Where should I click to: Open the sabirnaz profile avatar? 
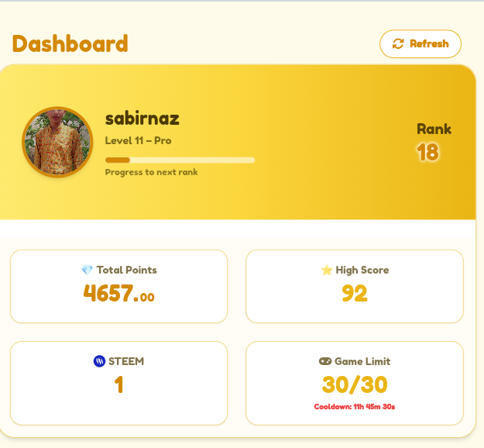pos(57,142)
